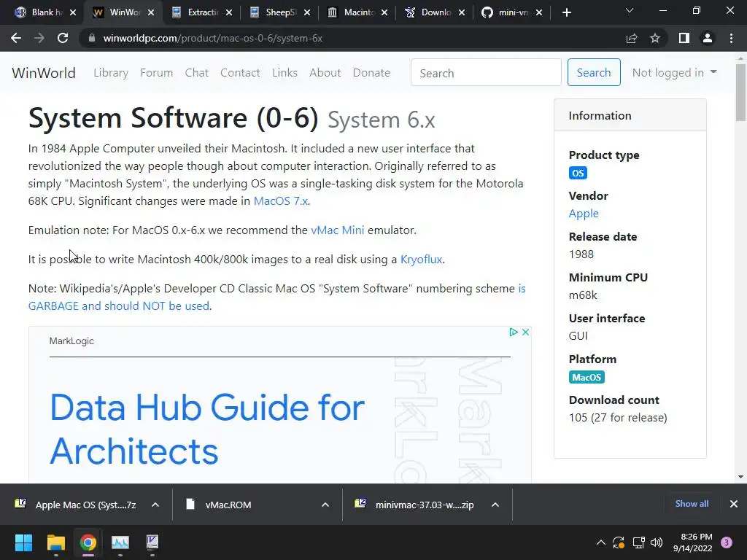Reload the WinWorld page
The image size is (747, 560).
point(63,38)
